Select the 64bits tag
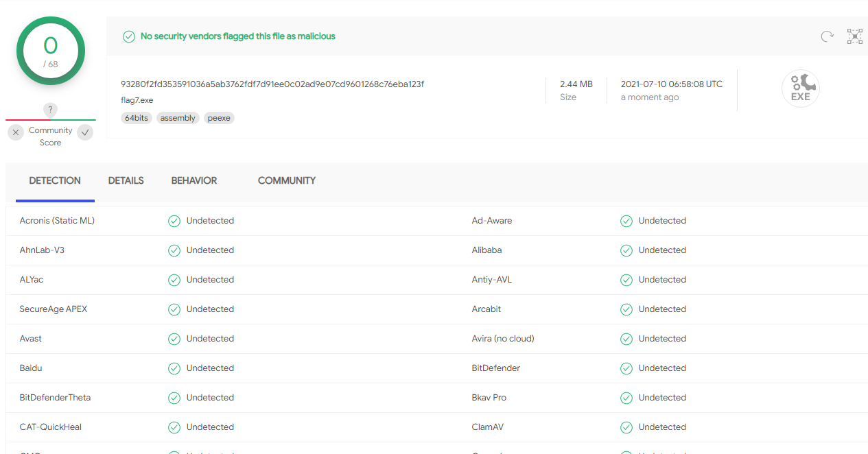The width and height of the screenshot is (868, 454). coord(137,118)
